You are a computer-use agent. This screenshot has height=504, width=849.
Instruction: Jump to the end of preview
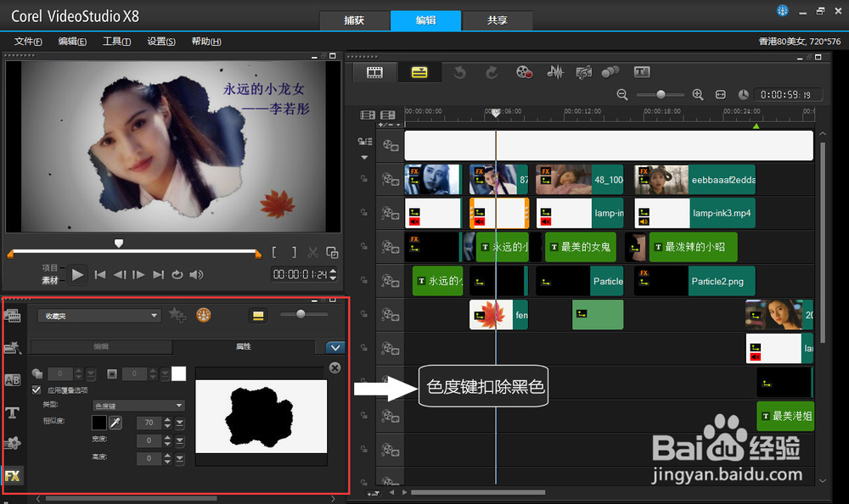pyautogui.click(x=158, y=275)
